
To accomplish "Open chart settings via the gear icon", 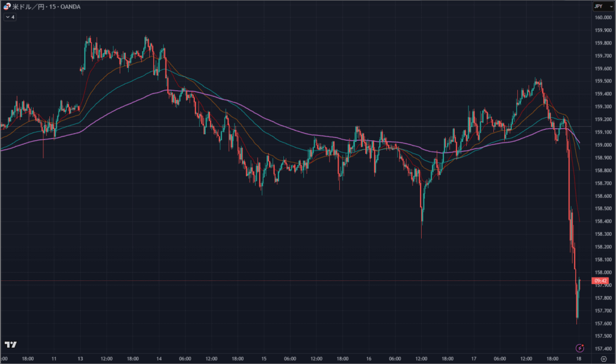I will (603, 359).
